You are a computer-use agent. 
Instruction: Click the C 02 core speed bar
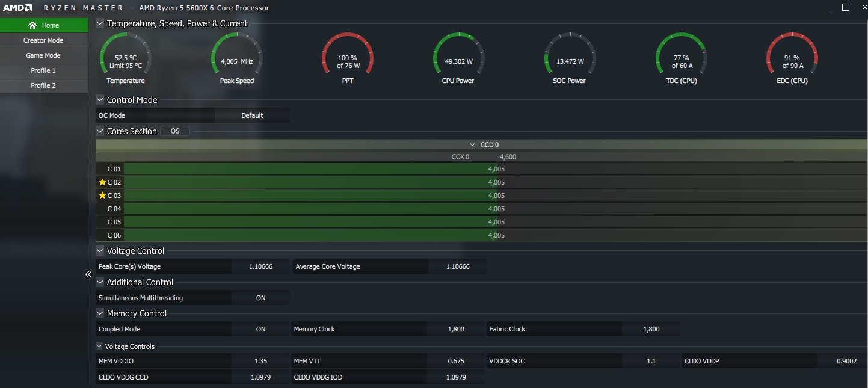coord(496,182)
